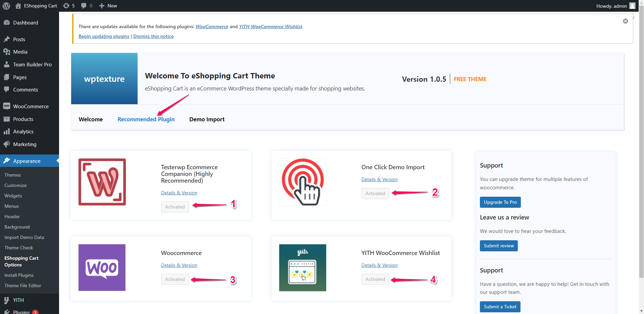Click the One Click Demo Import logo

point(303,182)
